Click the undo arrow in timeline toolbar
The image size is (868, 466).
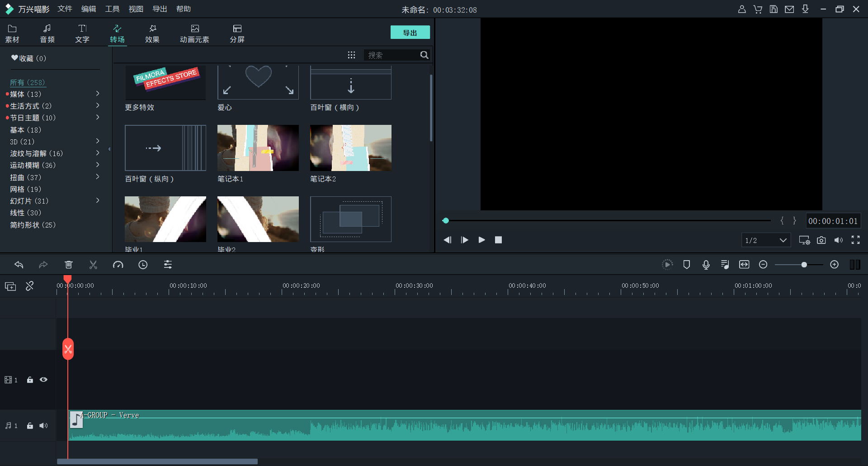[19, 265]
